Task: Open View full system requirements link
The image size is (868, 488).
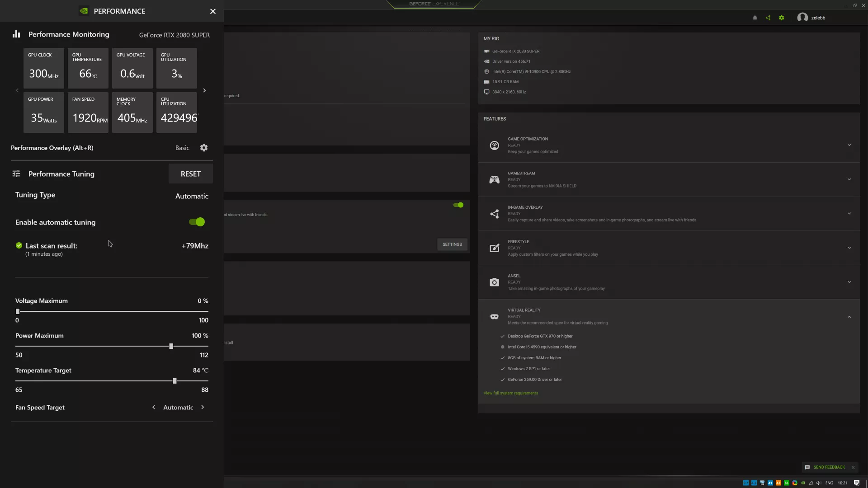Action: pyautogui.click(x=511, y=393)
